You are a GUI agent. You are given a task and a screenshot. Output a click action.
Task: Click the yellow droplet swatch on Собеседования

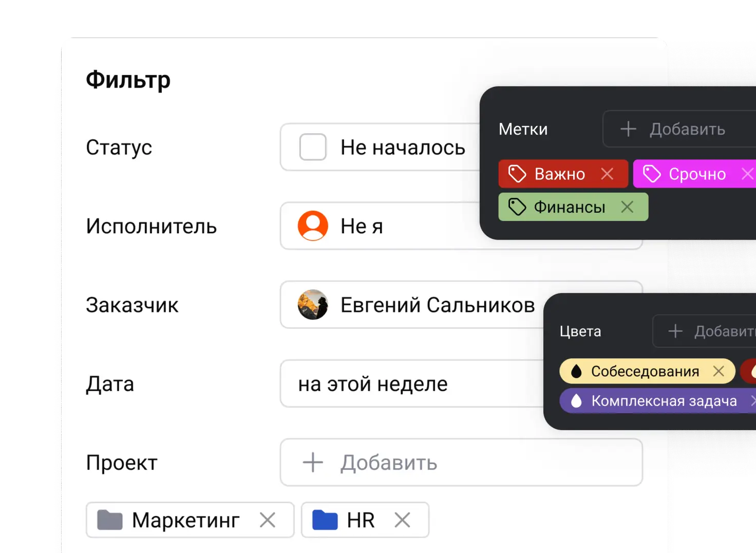pyautogui.click(x=576, y=371)
